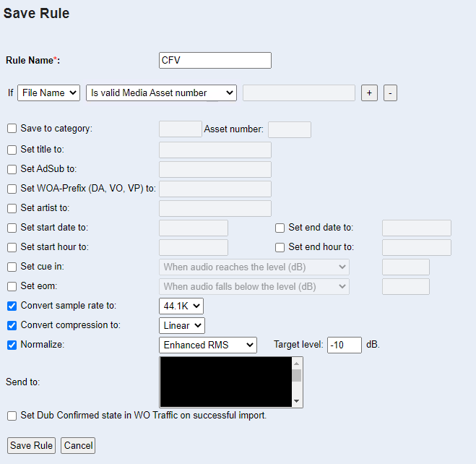Image resolution: width=476 pixels, height=464 pixels.
Task: Enable the Save to category checkbox
Action: (12, 129)
